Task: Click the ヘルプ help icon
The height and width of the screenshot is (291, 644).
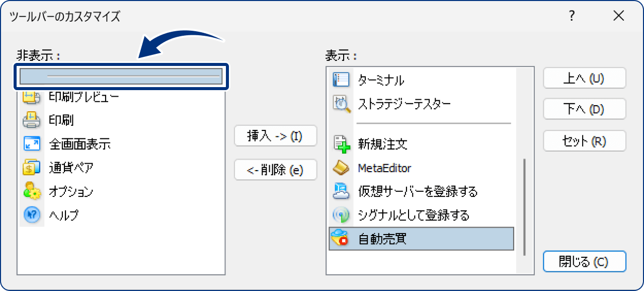Action: pos(32,215)
